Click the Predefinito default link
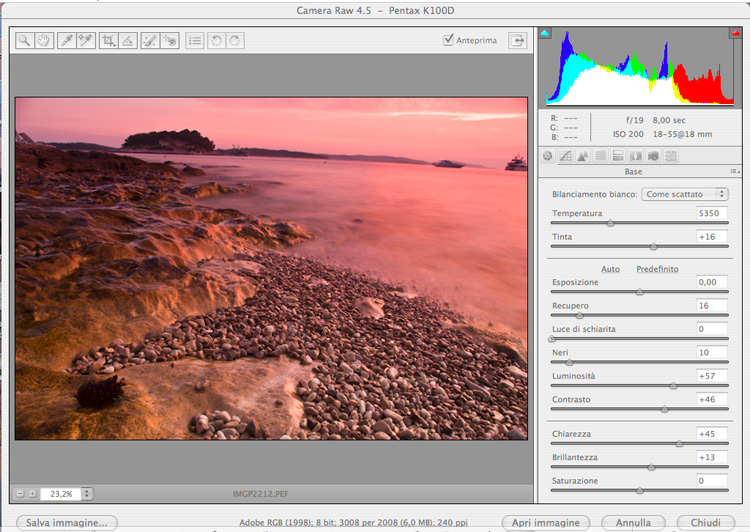This screenshot has width=750, height=532. 657,269
